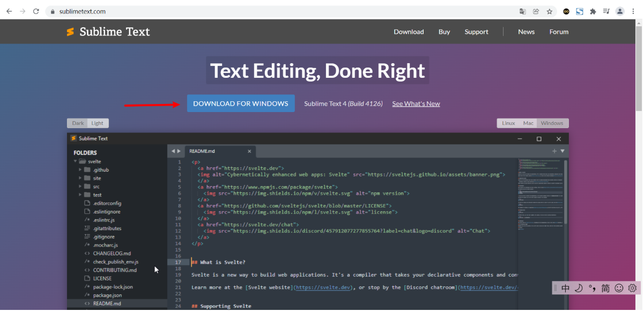Select .eslintrc.js in the sidebar
Image resolution: width=644 pixels, height=311 pixels.
click(x=104, y=220)
